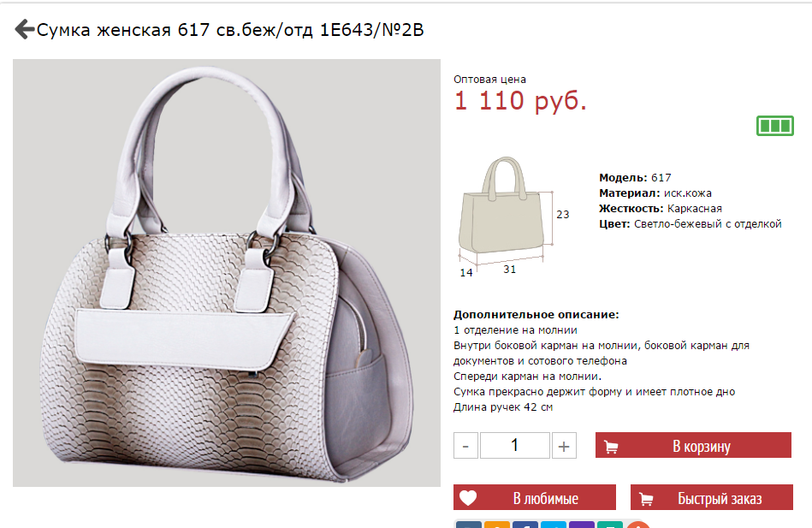
Task: Click the round orange-red share icon
Action: 638,525
